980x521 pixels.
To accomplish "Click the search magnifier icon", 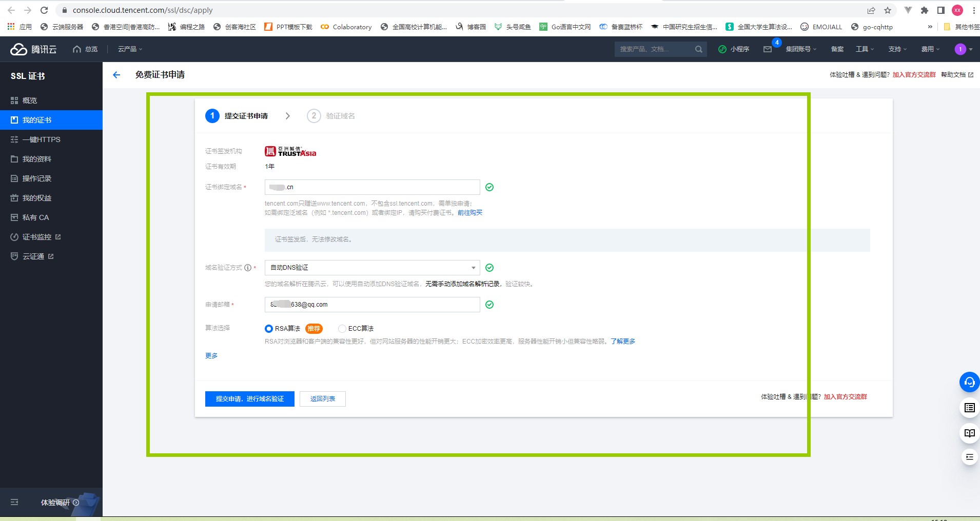I will coord(698,49).
